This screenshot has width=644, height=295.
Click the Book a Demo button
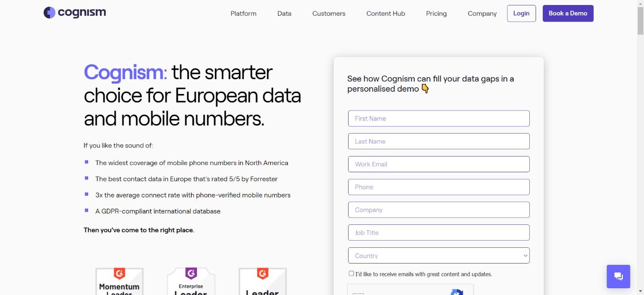coord(568,13)
